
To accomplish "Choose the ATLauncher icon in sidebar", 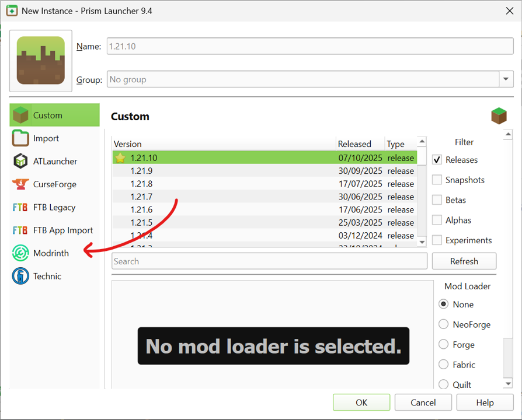I will 20,161.
